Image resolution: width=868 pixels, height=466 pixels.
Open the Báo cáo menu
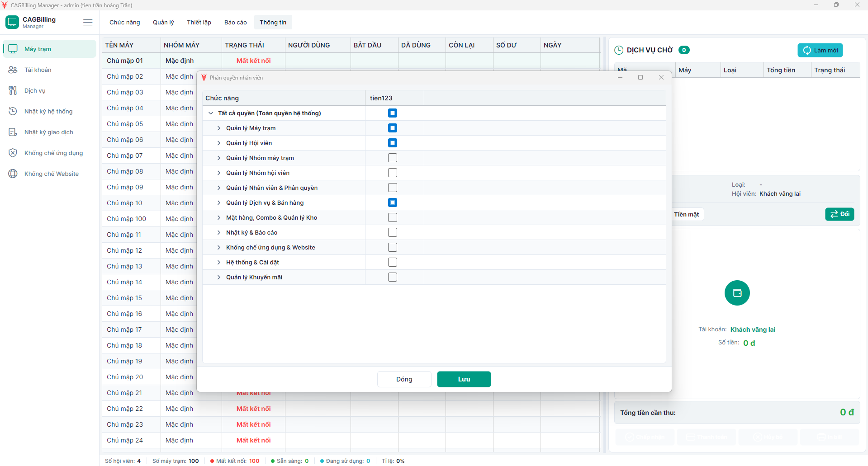point(236,22)
